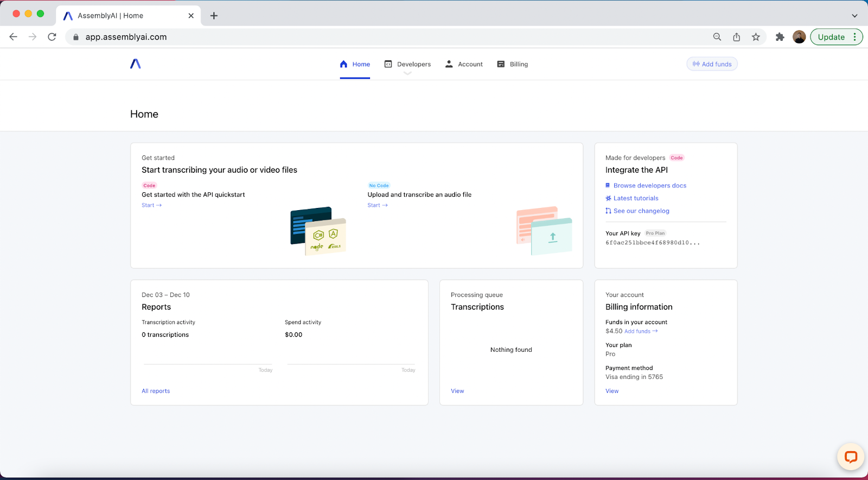
Task: Click the blue No Code badge
Action: (x=379, y=186)
